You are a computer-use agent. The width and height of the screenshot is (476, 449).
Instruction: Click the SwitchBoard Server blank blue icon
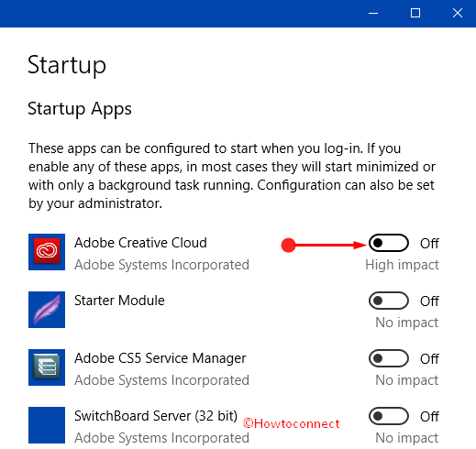point(47,425)
